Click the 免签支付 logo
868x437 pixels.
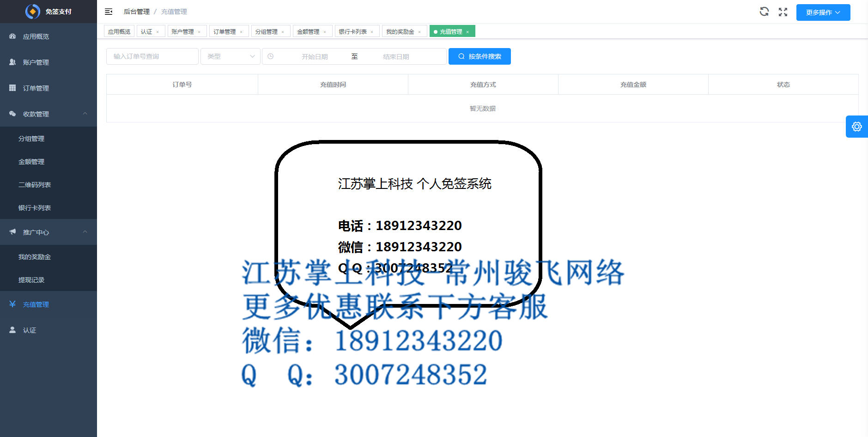49,12
